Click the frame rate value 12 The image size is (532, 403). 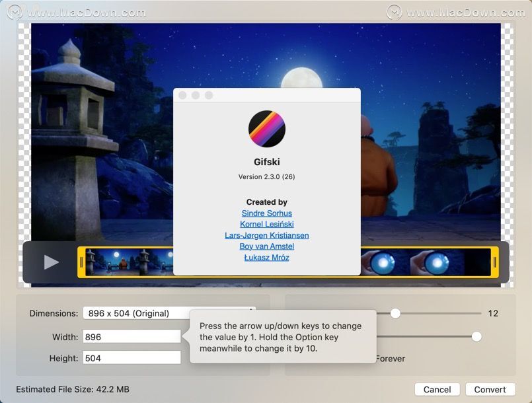coord(493,313)
